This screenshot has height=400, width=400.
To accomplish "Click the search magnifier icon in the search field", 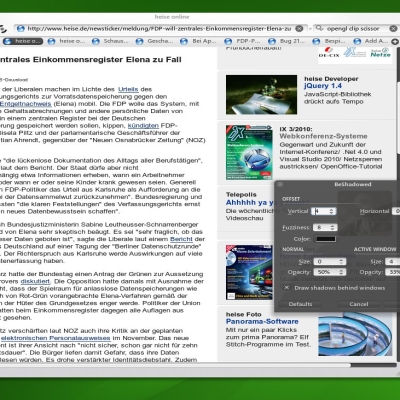I will (x=319, y=28).
